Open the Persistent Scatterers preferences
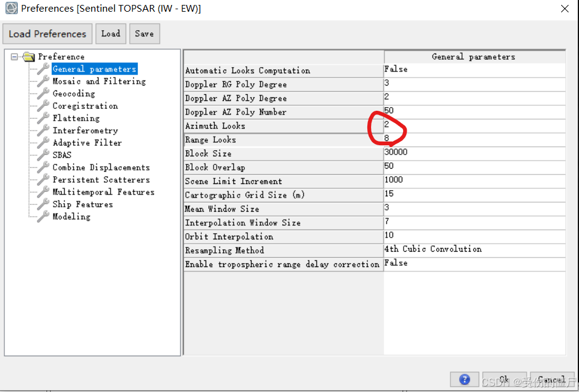This screenshot has height=392, width=579. tap(101, 180)
